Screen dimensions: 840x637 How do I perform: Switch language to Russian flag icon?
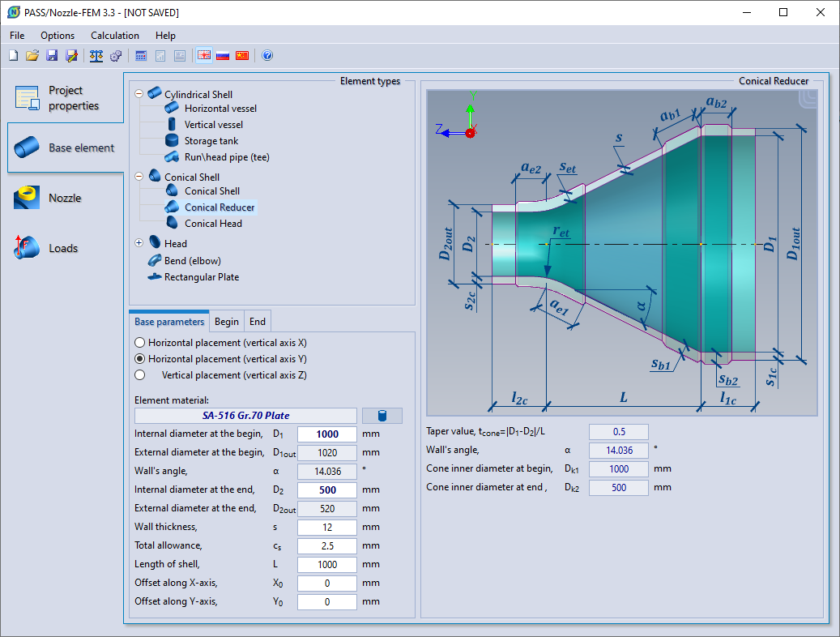click(x=223, y=55)
